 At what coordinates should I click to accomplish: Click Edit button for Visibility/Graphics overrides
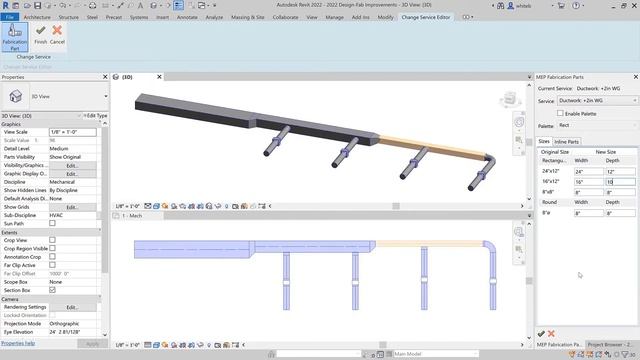[x=72, y=166]
